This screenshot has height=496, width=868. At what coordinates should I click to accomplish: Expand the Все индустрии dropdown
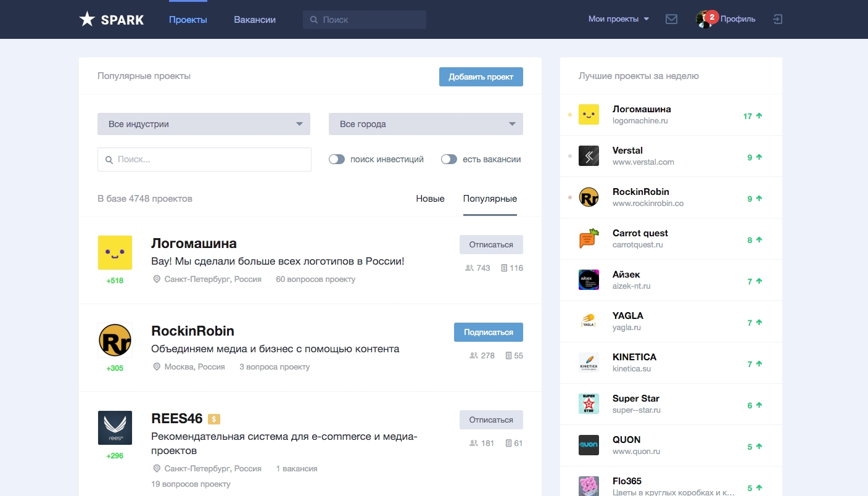204,124
